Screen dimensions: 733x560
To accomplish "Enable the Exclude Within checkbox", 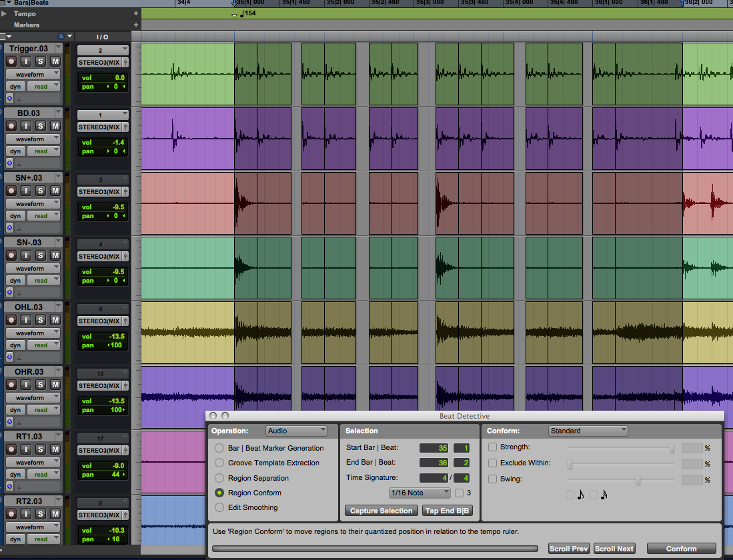I will pos(492,463).
